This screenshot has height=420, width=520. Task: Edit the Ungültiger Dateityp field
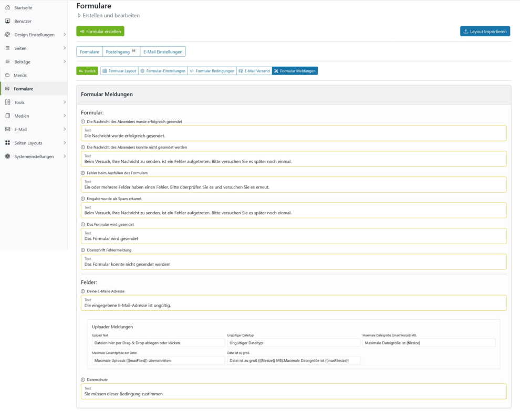(294, 343)
